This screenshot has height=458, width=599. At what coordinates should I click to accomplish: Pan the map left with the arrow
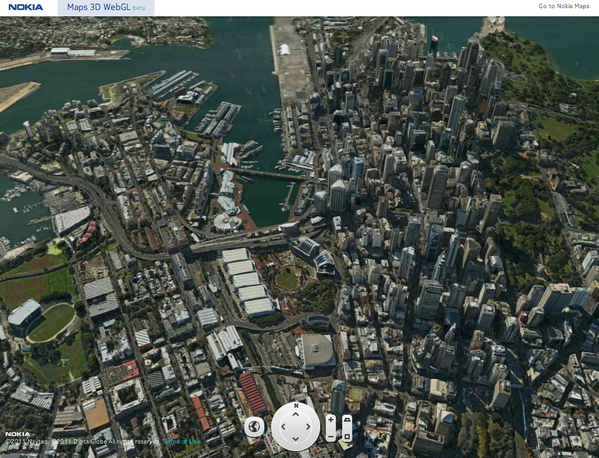click(283, 426)
